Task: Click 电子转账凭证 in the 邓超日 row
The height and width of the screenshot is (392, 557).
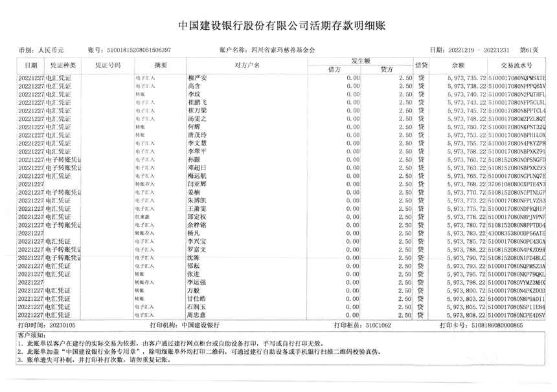Action: [x=63, y=168]
